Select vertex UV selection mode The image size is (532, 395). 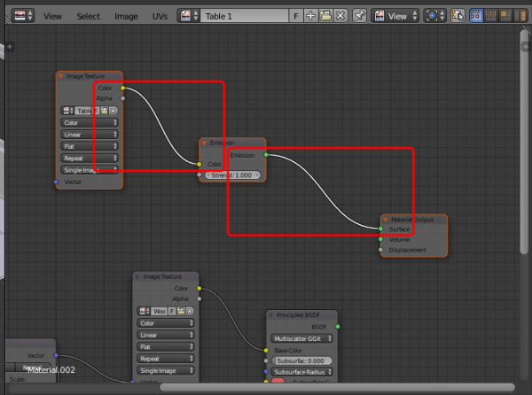tap(476, 16)
